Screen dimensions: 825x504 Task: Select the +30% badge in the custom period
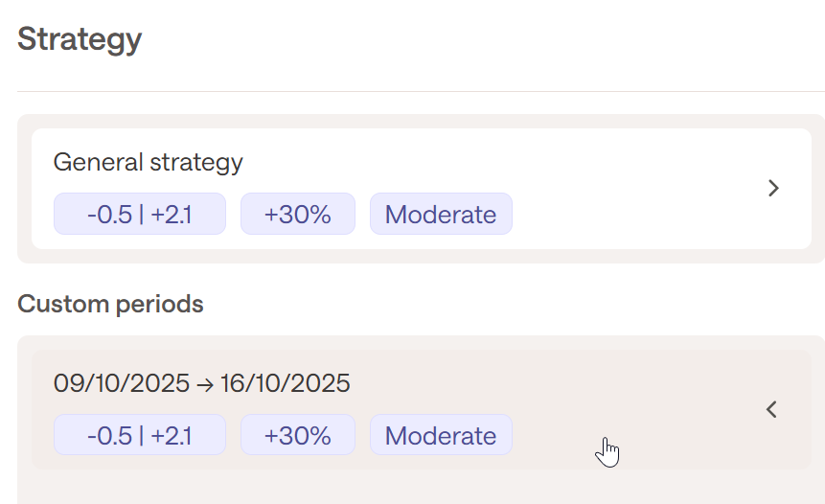click(x=297, y=436)
